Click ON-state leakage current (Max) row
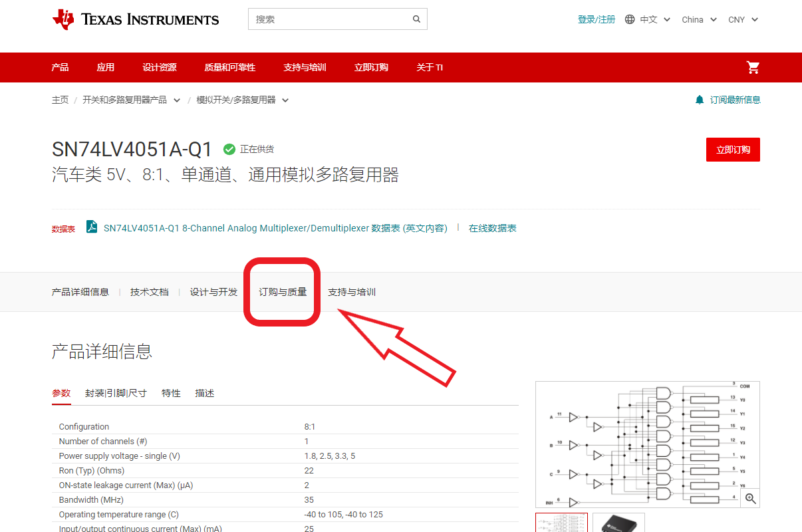Image resolution: width=802 pixels, height=532 pixels. (285, 485)
